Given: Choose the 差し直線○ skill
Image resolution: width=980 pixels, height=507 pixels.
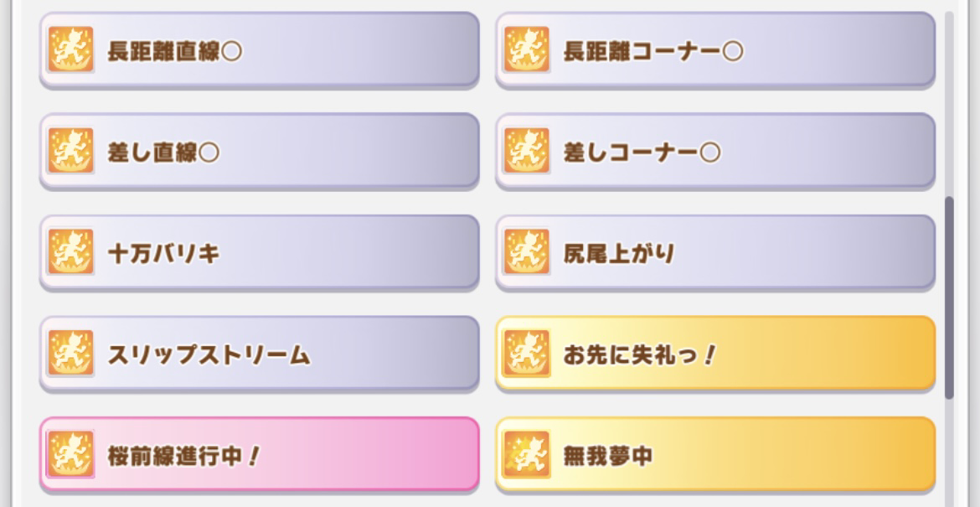Looking at the screenshot, I should (x=260, y=151).
